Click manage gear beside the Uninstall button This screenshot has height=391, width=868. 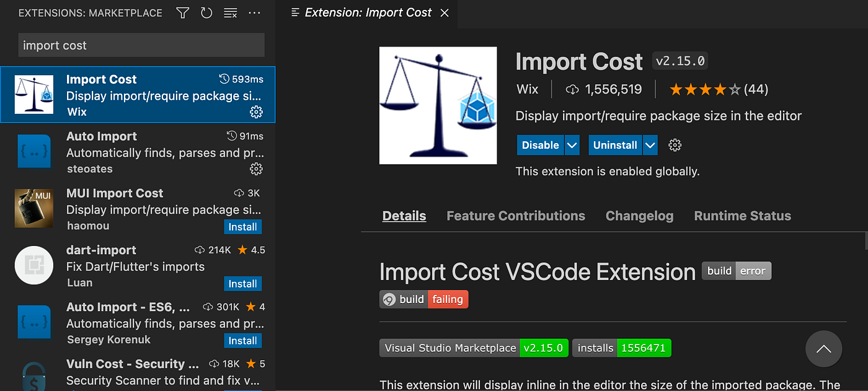tap(675, 145)
